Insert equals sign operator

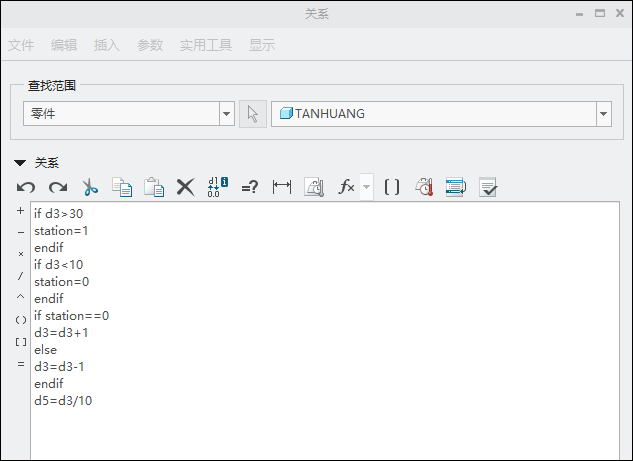click(21, 364)
